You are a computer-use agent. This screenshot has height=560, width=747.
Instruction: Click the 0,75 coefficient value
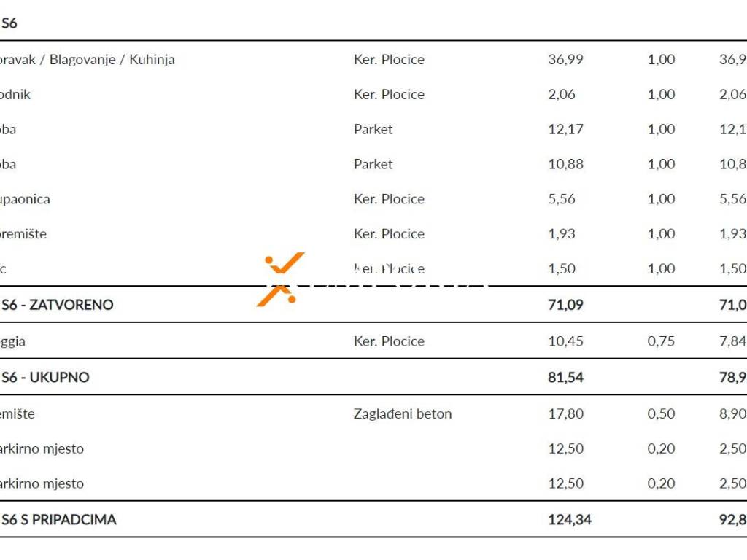tap(661, 341)
